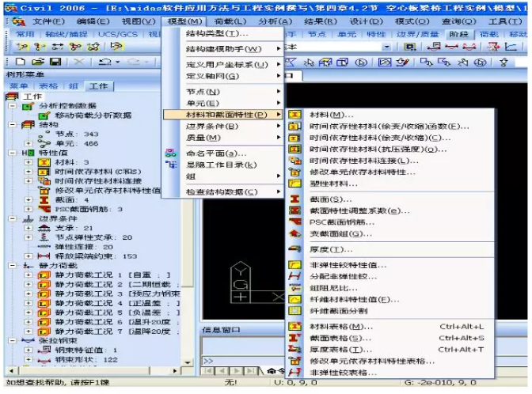The image size is (532, 394).
Task: Select 静力荷载工况 4 [正温差] item
Action: [x=117, y=303]
